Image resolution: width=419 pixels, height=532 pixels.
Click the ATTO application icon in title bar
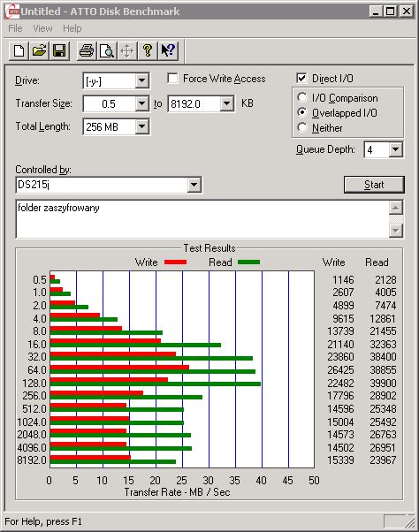pos(12,11)
